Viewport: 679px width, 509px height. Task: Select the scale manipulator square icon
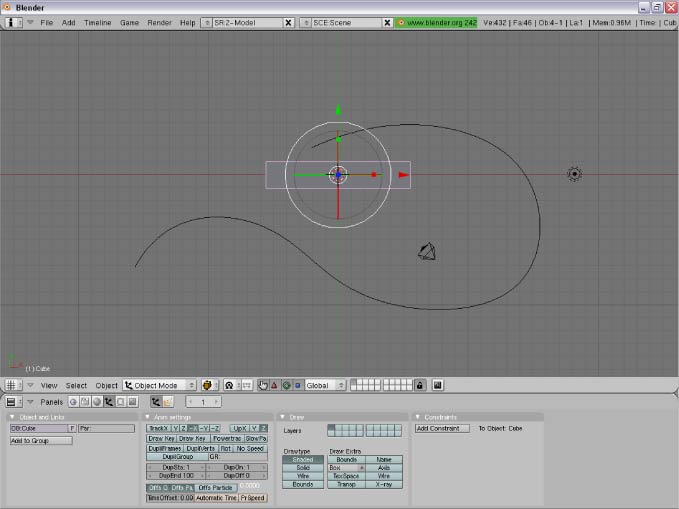pos(298,385)
